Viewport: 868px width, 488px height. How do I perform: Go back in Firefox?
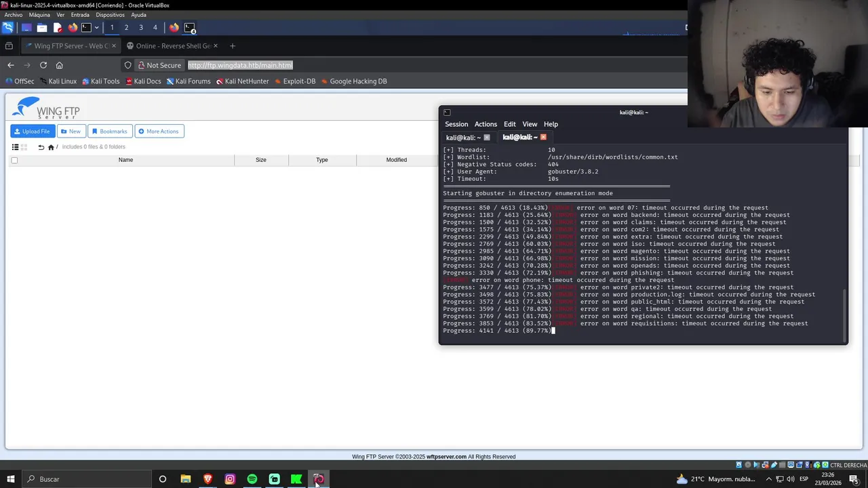click(x=10, y=65)
